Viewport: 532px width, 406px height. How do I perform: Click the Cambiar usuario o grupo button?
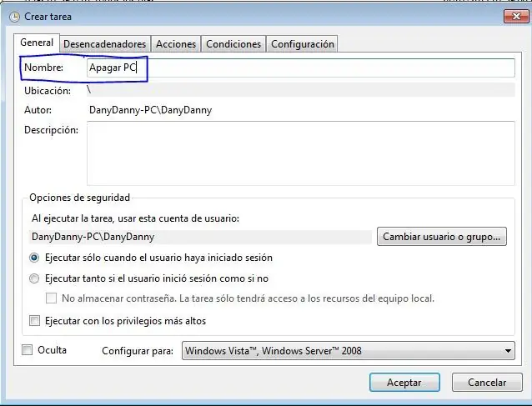441,237
